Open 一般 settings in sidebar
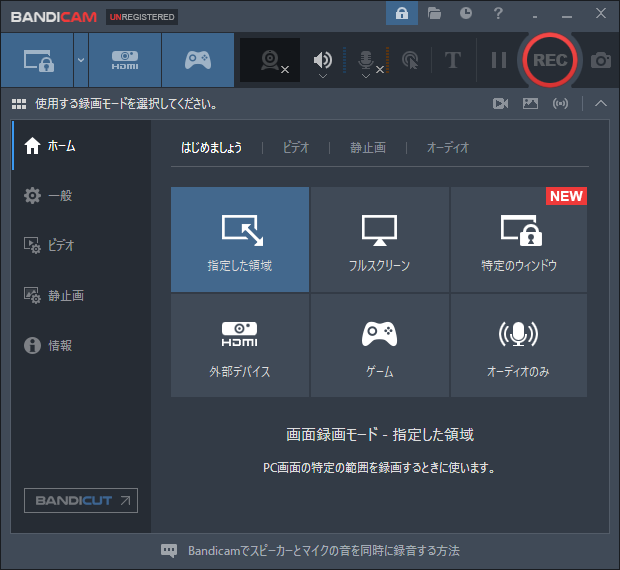The width and height of the screenshot is (620, 570). click(x=81, y=195)
